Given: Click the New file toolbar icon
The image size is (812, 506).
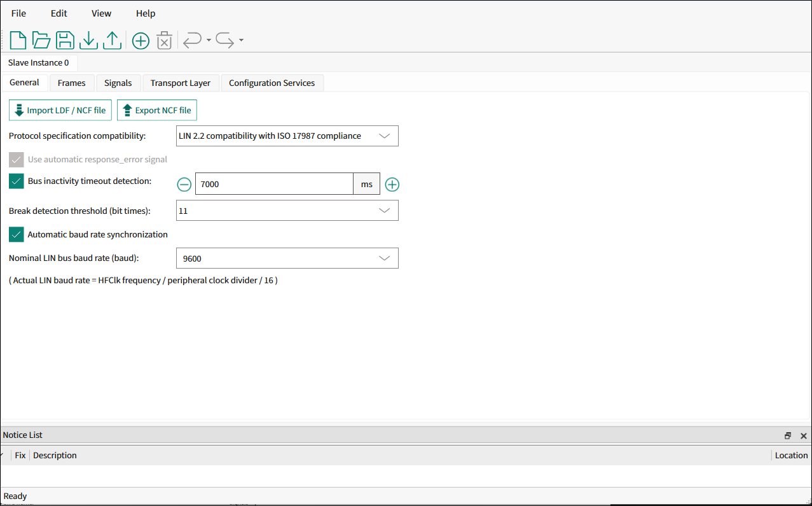Looking at the screenshot, I should (x=18, y=40).
